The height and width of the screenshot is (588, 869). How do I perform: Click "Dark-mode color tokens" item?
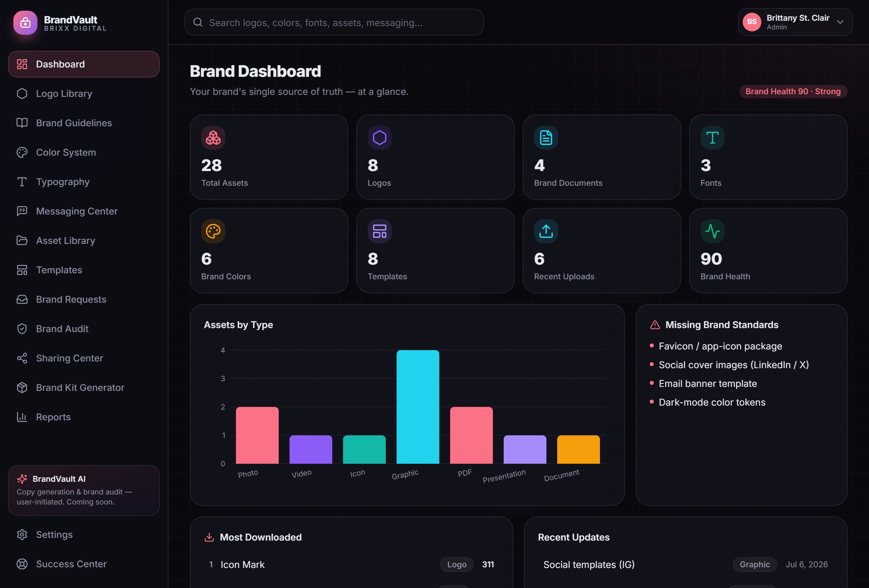(712, 402)
